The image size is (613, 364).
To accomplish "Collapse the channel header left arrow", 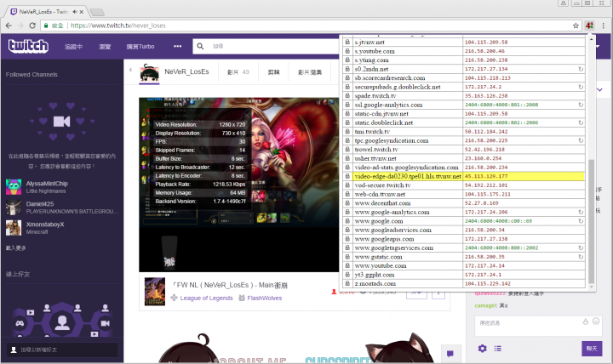I will pos(130,71).
